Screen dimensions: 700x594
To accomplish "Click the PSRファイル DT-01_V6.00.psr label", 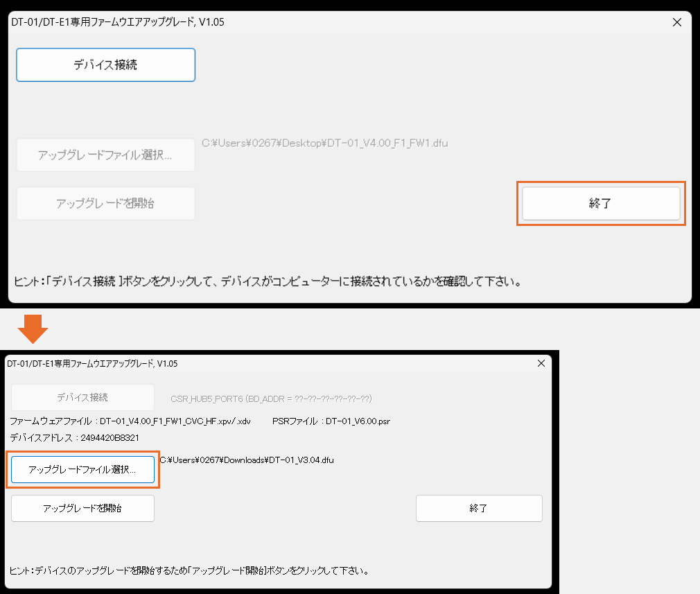I will pos(331,421).
